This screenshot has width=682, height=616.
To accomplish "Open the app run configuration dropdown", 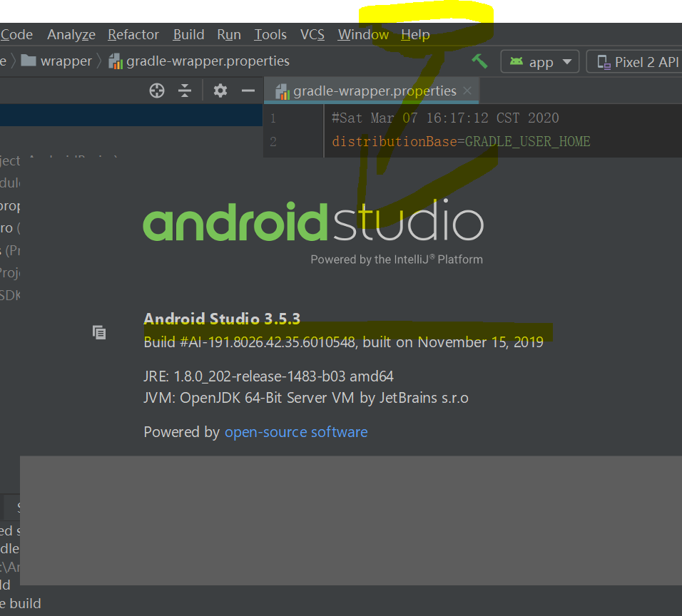I will (x=540, y=62).
